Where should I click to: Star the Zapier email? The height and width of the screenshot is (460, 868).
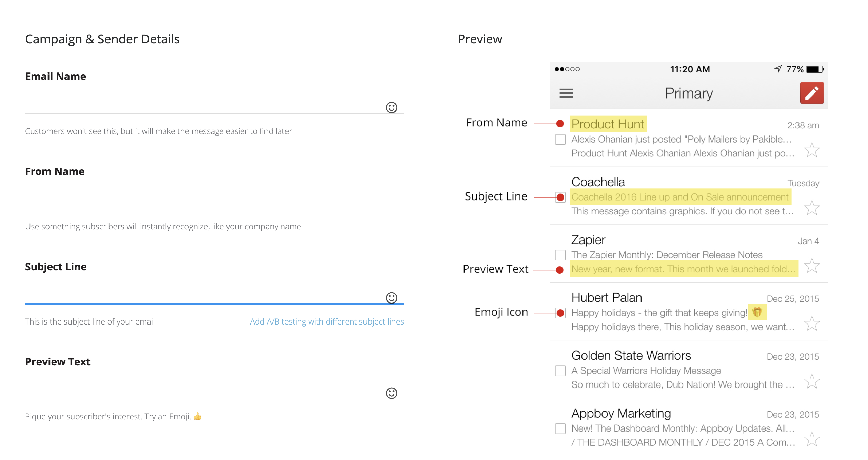pyautogui.click(x=812, y=266)
